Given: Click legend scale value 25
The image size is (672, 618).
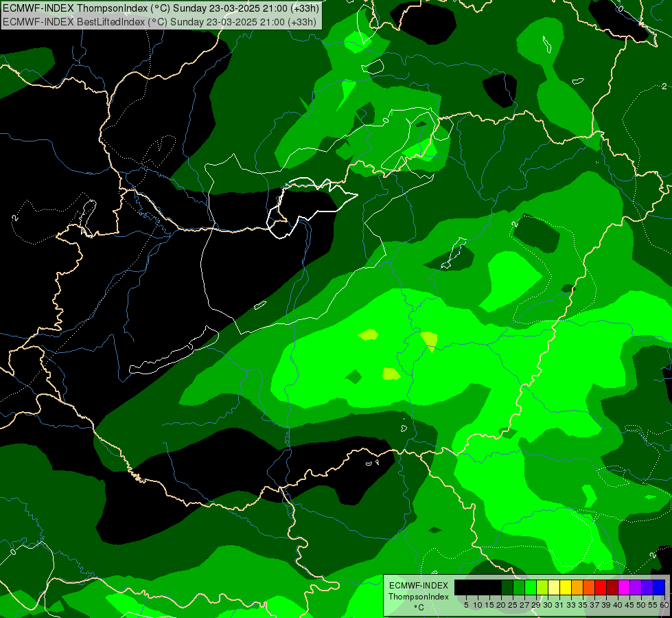Looking at the screenshot, I should click(x=513, y=605).
